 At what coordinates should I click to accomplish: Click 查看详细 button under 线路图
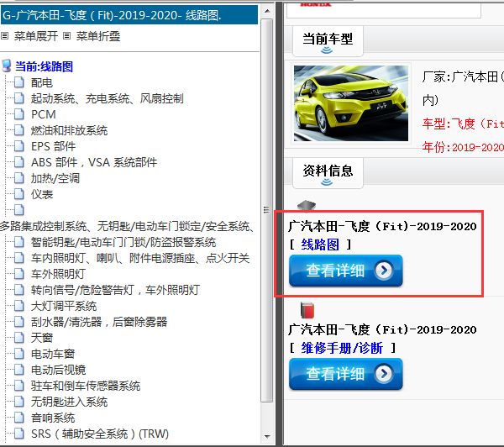coord(345,271)
